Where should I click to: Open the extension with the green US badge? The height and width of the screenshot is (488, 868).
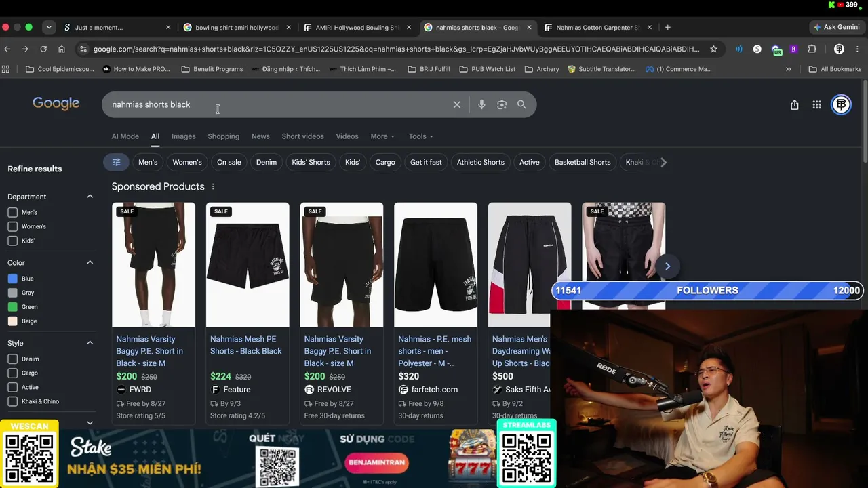776,49
